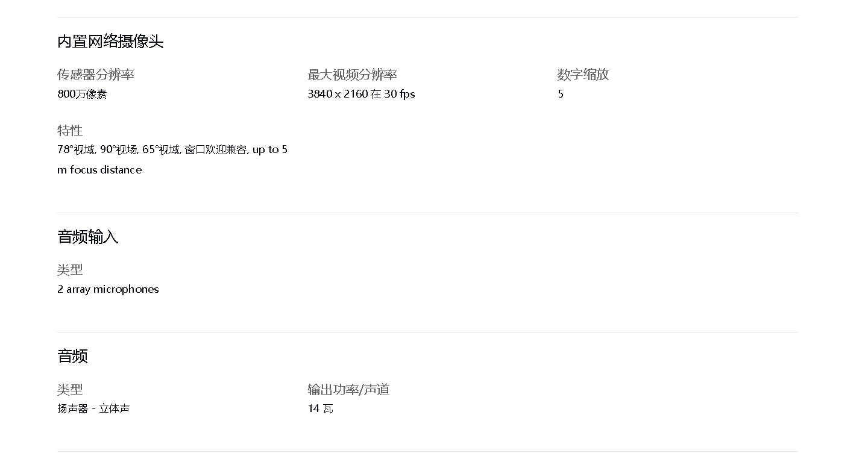868x453 pixels.
Task: Click the '2 array microphones' text
Action: point(108,289)
